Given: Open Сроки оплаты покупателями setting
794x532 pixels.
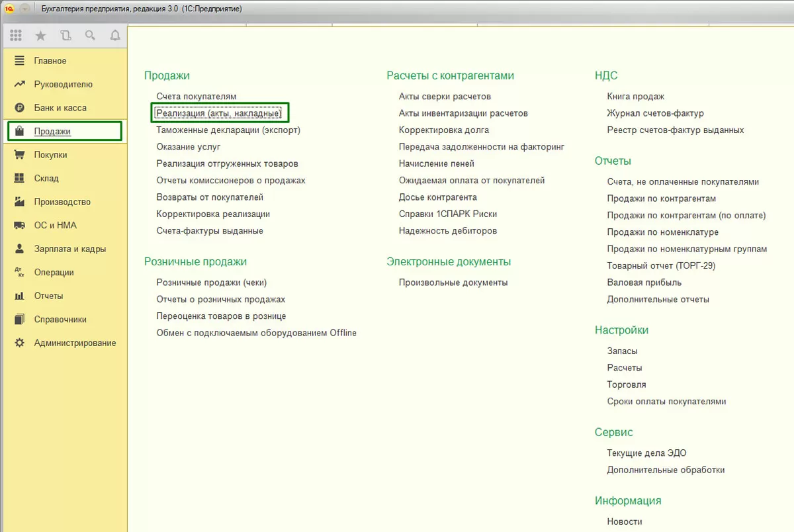Looking at the screenshot, I should [x=667, y=402].
